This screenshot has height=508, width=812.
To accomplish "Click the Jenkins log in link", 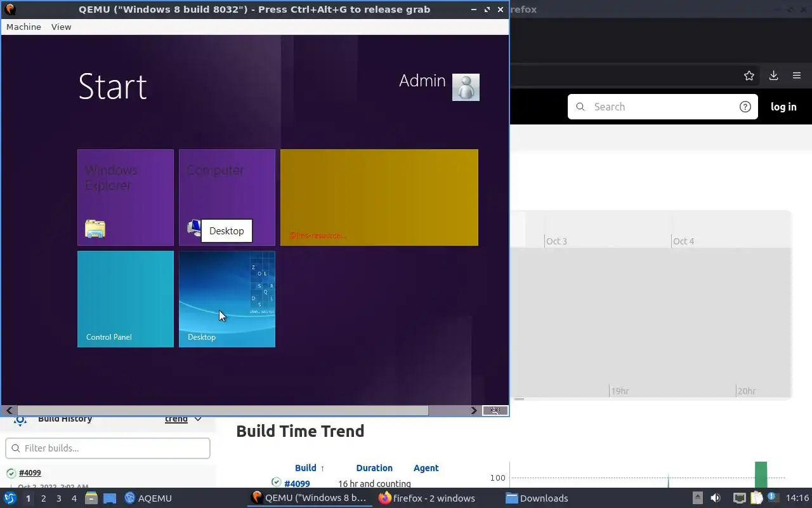I will pos(783,107).
